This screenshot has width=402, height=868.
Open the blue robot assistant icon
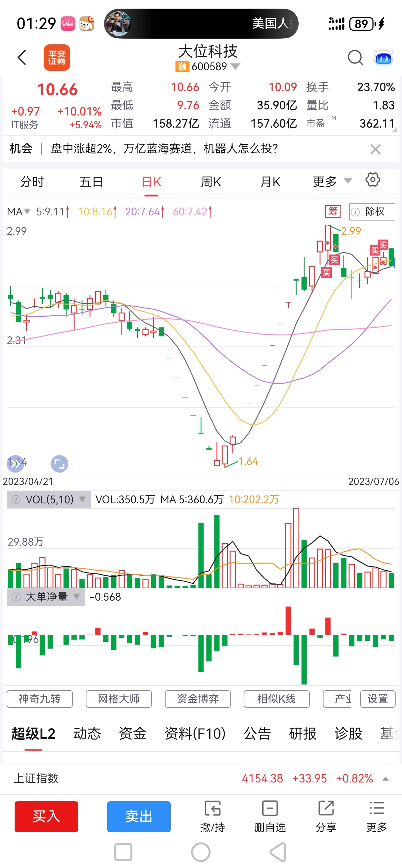(384, 58)
